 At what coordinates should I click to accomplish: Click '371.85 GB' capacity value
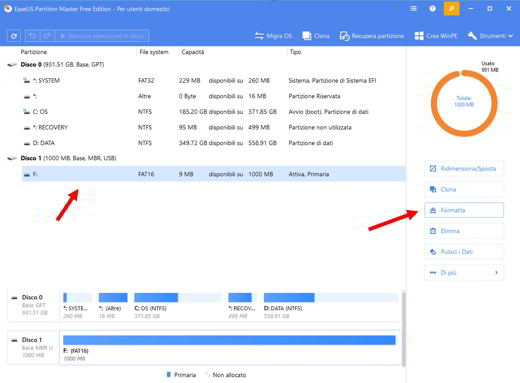click(x=262, y=112)
